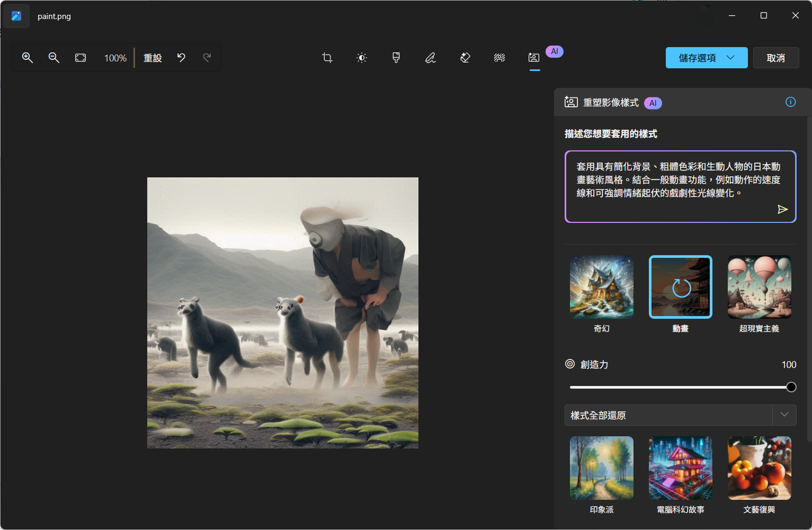Open the filter brush tool

pos(396,58)
